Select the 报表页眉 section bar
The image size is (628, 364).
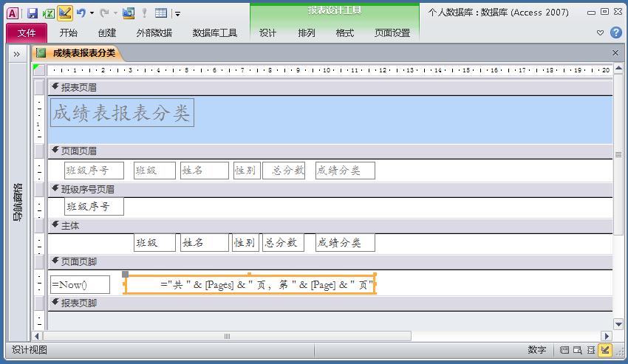tap(330, 87)
